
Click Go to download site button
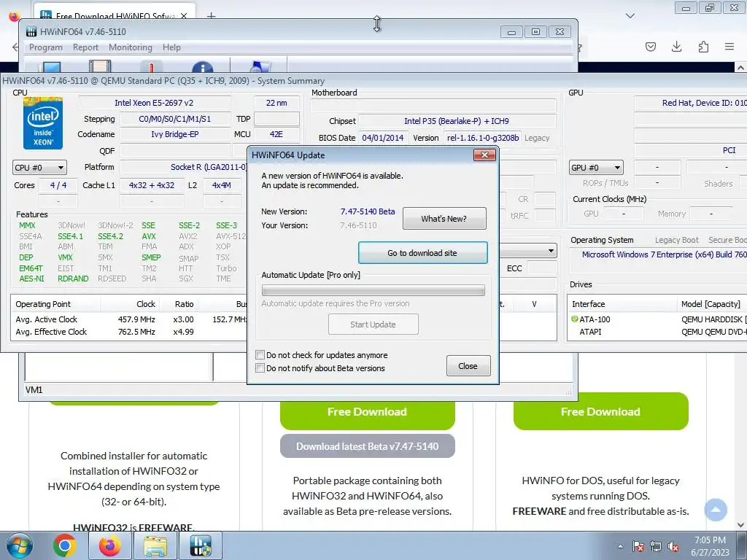pos(422,253)
